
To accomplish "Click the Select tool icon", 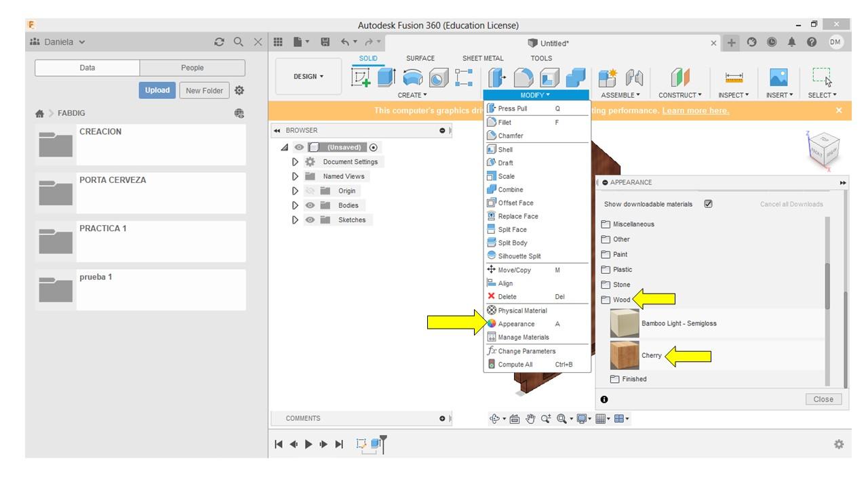I will [822, 78].
